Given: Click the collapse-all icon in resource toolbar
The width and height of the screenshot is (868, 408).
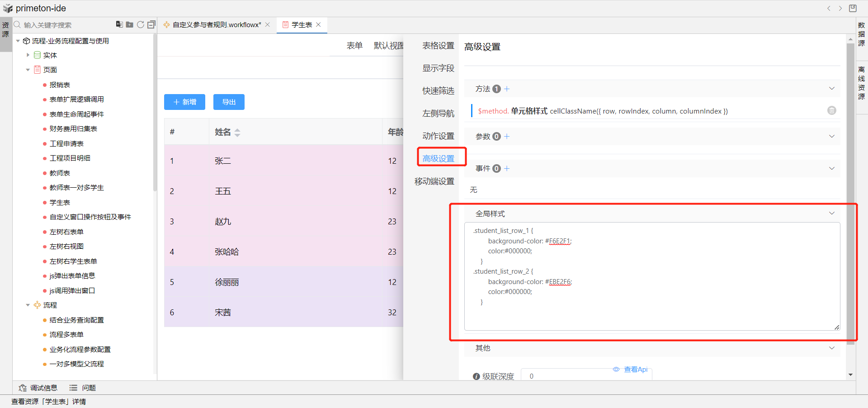Looking at the screenshot, I should pos(151,24).
